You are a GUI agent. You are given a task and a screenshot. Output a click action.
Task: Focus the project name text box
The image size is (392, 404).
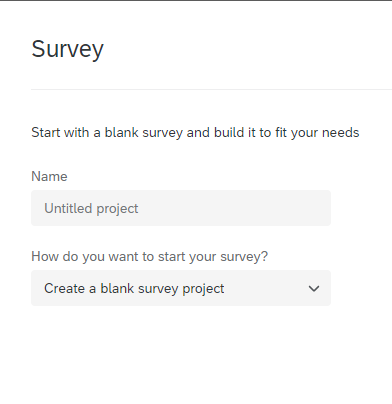(x=181, y=208)
